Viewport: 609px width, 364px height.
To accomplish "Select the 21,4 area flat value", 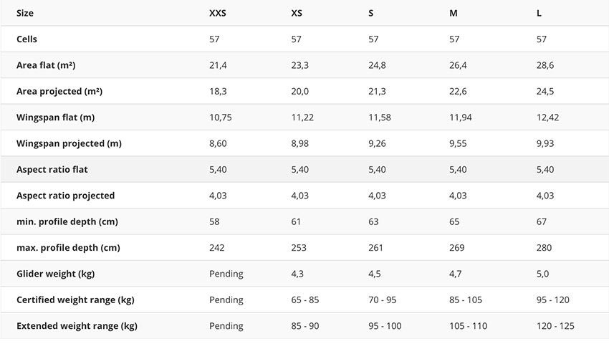I will [x=218, y=65].
